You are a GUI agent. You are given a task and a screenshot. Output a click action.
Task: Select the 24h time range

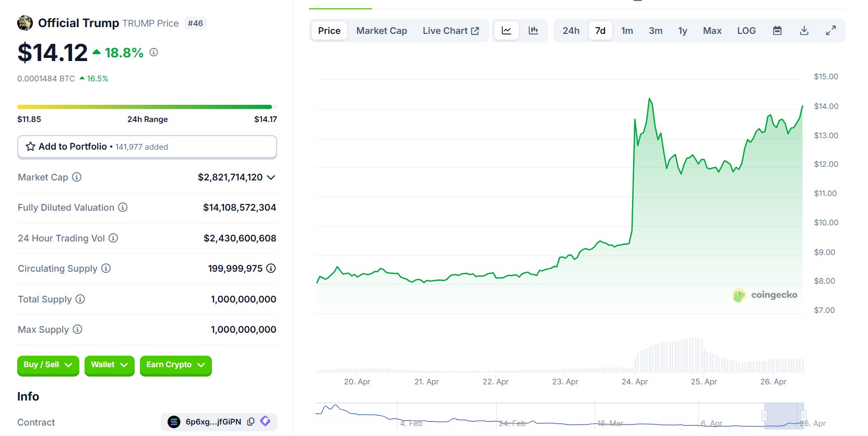pyautogui.click(x=571, y=31)
